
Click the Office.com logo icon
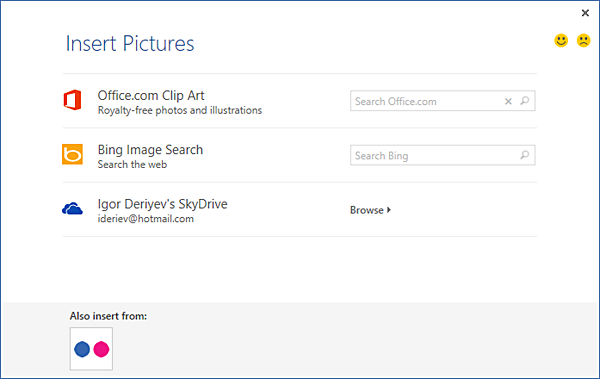coord(72,100)
